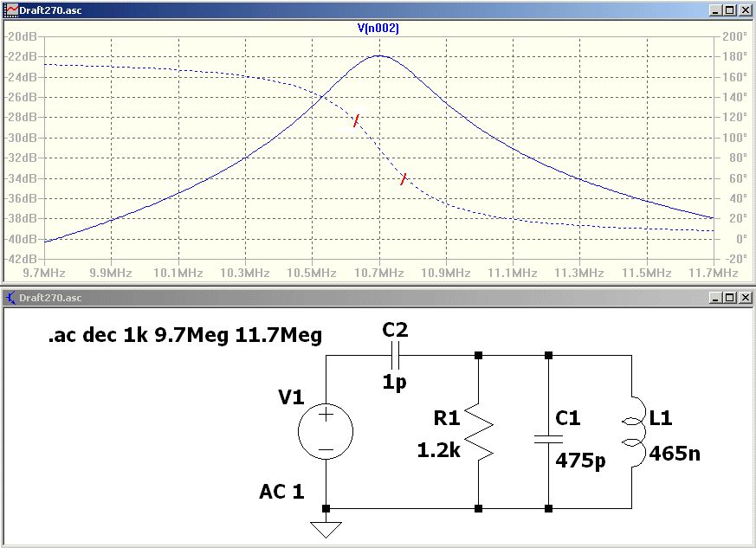Screen dimensions: 756x548
Task: Click the 9.7MHz frequency axis label
Action: (x=44, y=273)
